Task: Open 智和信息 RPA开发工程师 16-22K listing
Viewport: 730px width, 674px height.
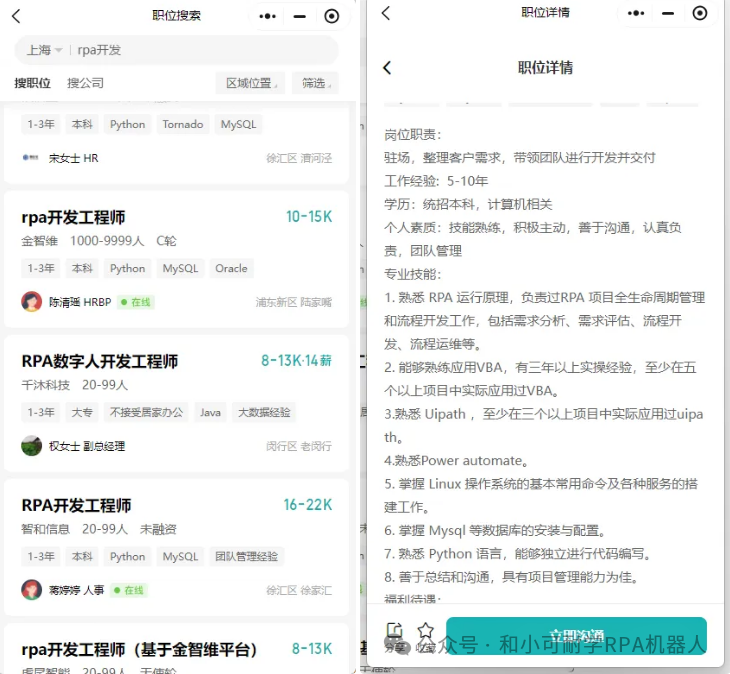Action: [x=76, y=505]
